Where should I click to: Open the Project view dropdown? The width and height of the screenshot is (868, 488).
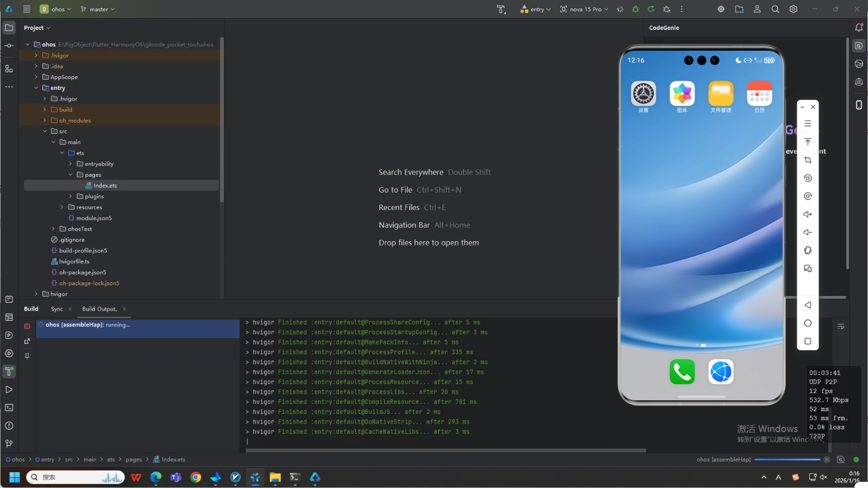pos(37,28)
